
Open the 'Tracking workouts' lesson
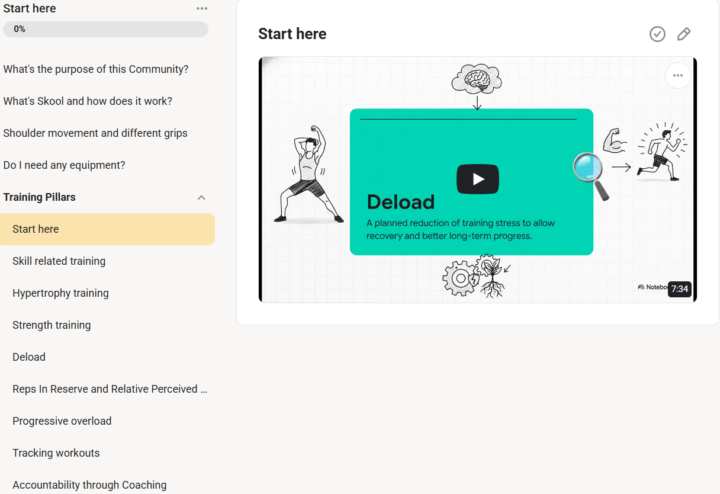56,453
